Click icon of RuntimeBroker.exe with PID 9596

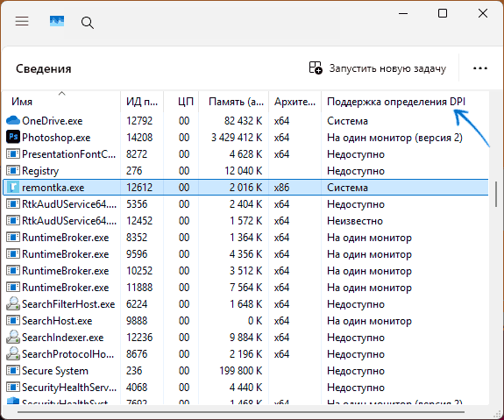(x=13, y=254)
